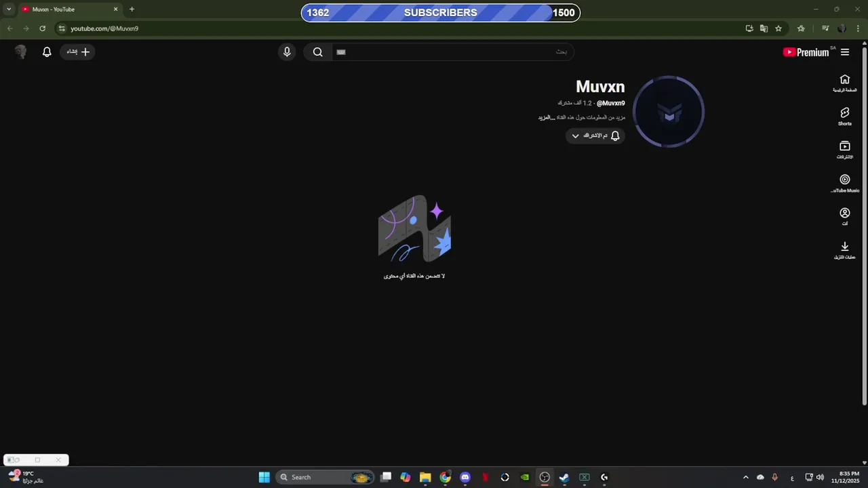Screen dimensions: 868x488
Task: Open Chrome three-dot menu
Action: click(859, 28)
